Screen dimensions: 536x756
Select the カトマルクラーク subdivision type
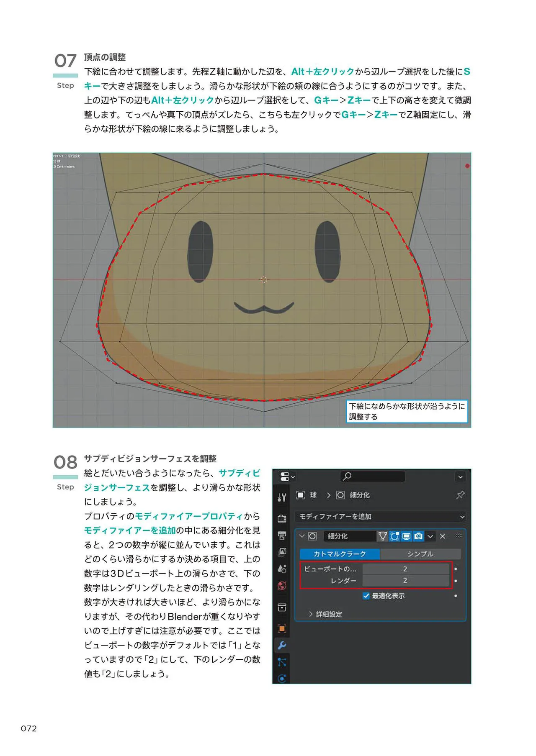click(340, 554)
